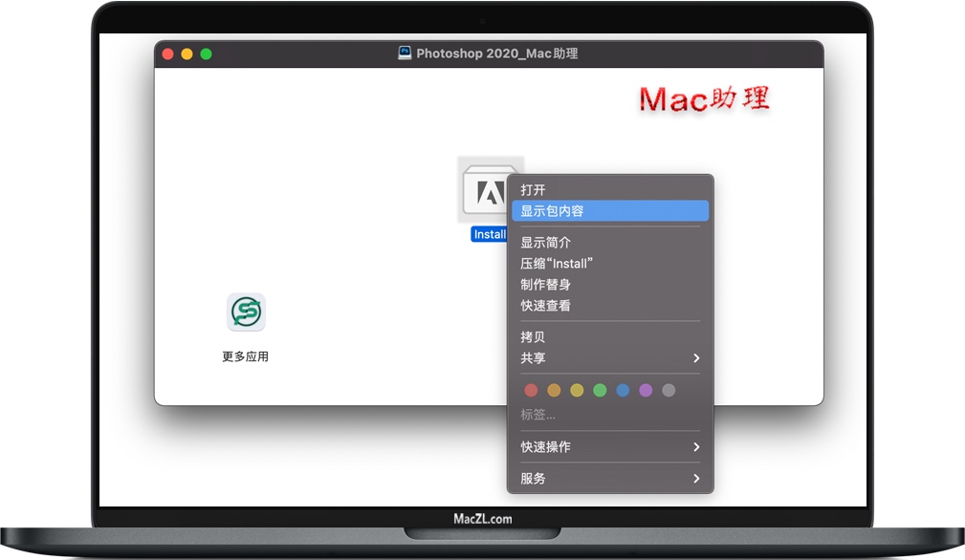
Task: Apply the purple tag color
Action: [x=646, y=390]
